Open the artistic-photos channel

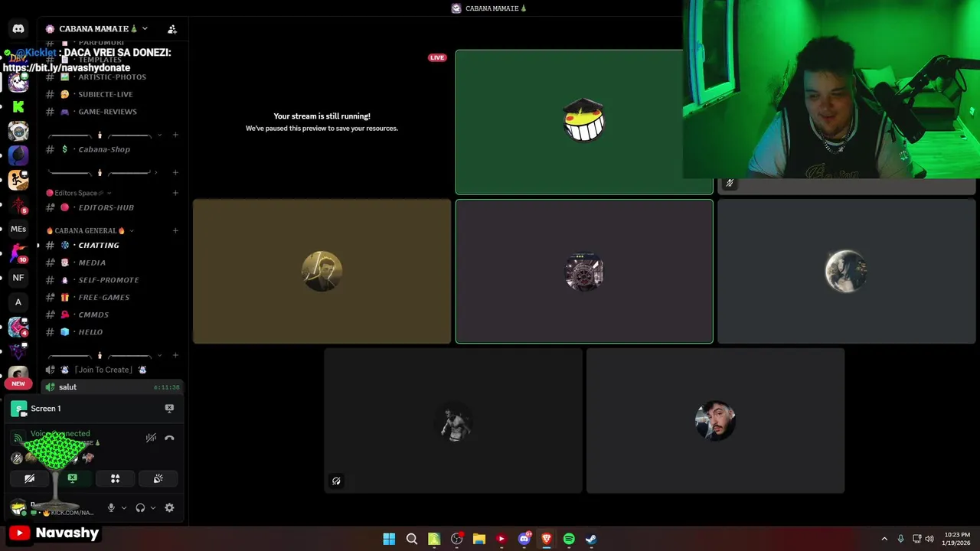[112, 77]
